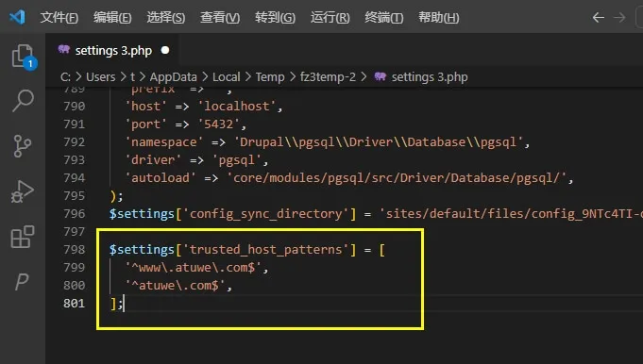This screenshot has width=643, height=364.
Task: Go back with the left arrow
Action: pos(599,18)
